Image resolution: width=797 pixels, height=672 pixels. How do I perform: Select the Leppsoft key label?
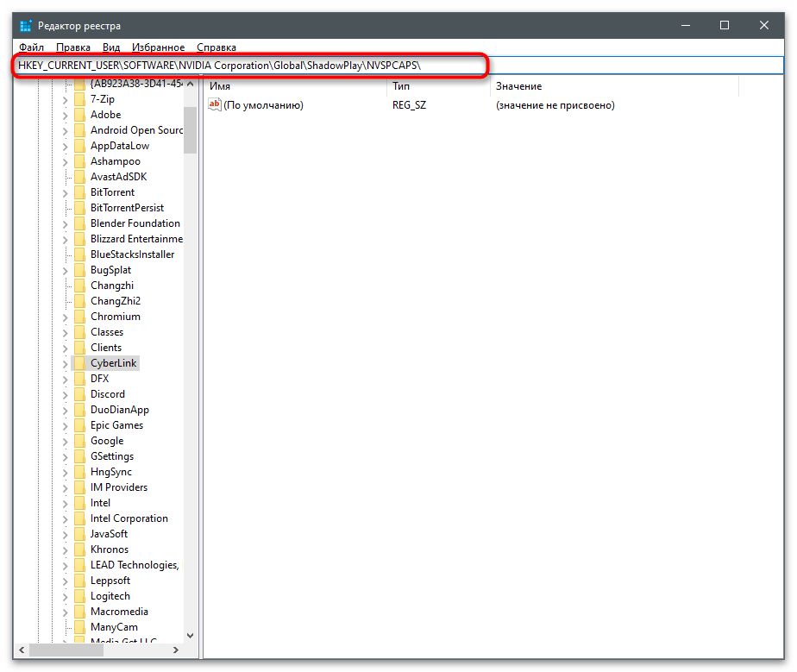coord(110,581)
